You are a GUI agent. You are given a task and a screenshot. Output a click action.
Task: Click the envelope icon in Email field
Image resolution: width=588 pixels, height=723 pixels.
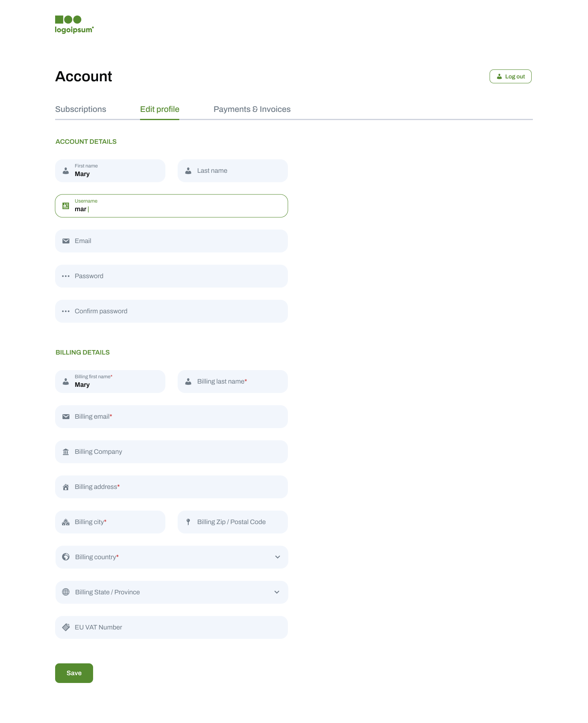pyautogui.click(x=66, y=241)
